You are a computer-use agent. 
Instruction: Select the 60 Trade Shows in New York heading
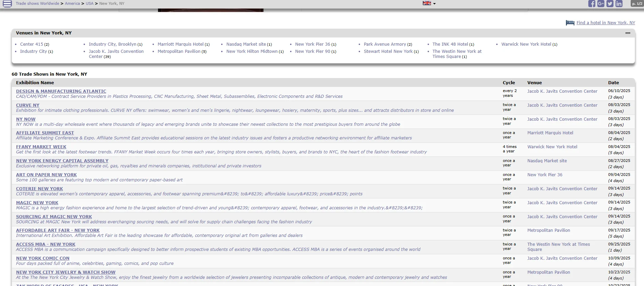tap(49, 74)
